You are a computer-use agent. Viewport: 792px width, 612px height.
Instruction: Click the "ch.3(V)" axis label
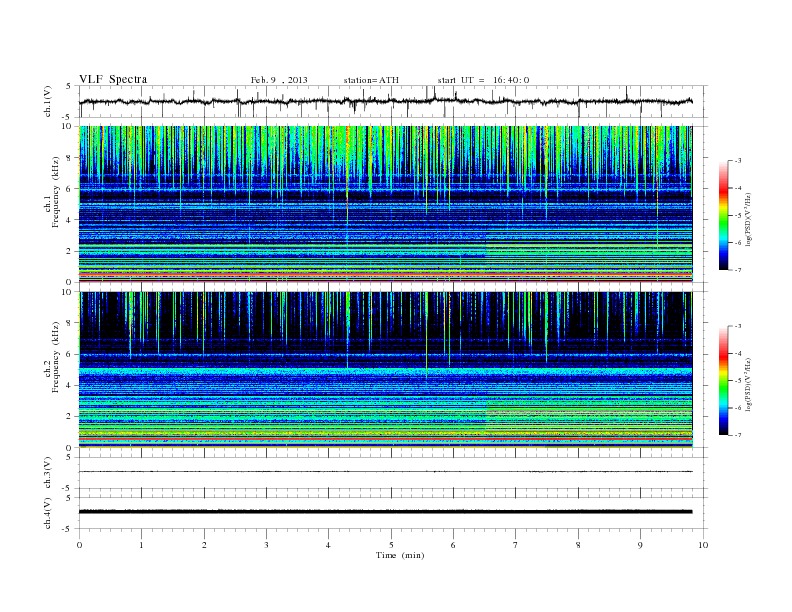(48, 473)
